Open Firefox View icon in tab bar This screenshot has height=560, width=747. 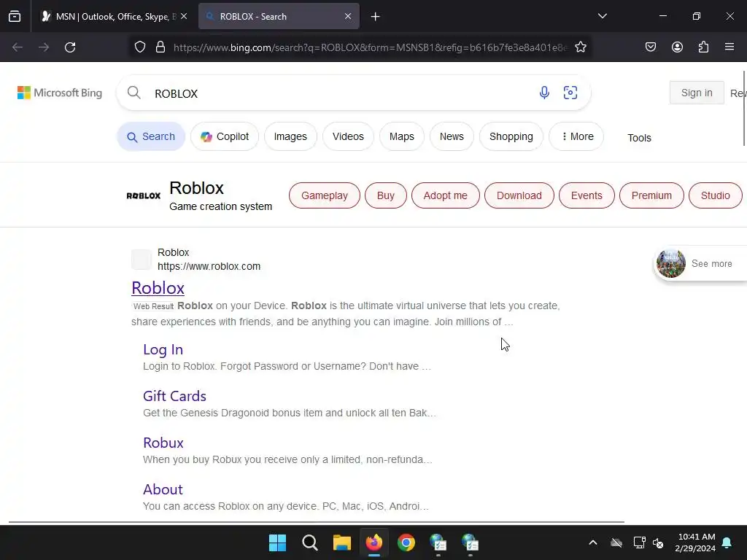pyautogui.click(x=15, y=16)
